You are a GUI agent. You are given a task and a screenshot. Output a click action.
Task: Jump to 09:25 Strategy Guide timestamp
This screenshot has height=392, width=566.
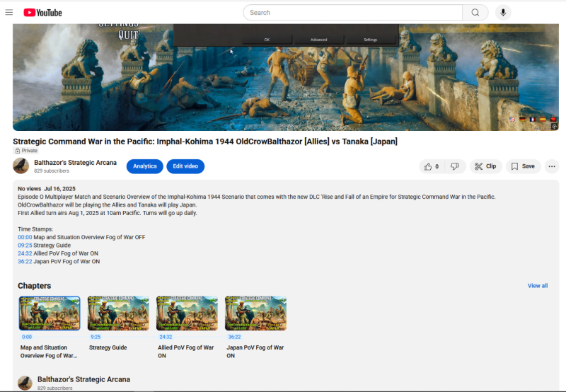coord(25,245)
